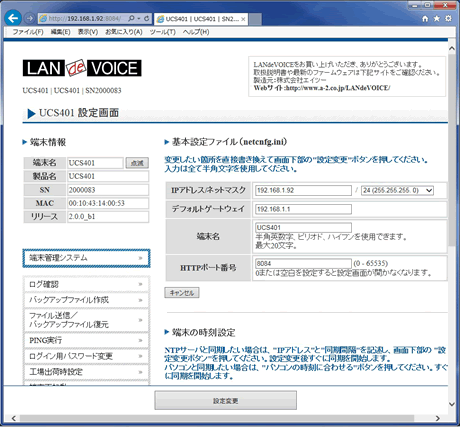The width and height of the screenshot is (460, 427).
Task: Click the horizontal scrollbar left arrow
Action: [x=14, y=418]
